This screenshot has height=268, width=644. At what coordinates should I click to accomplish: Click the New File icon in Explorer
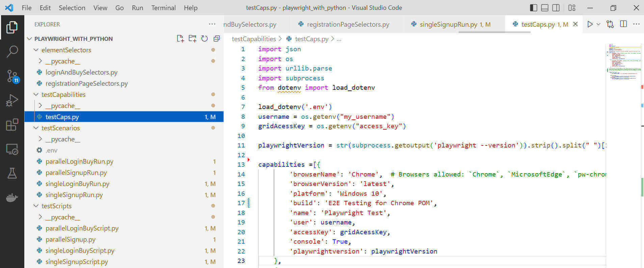180,38
